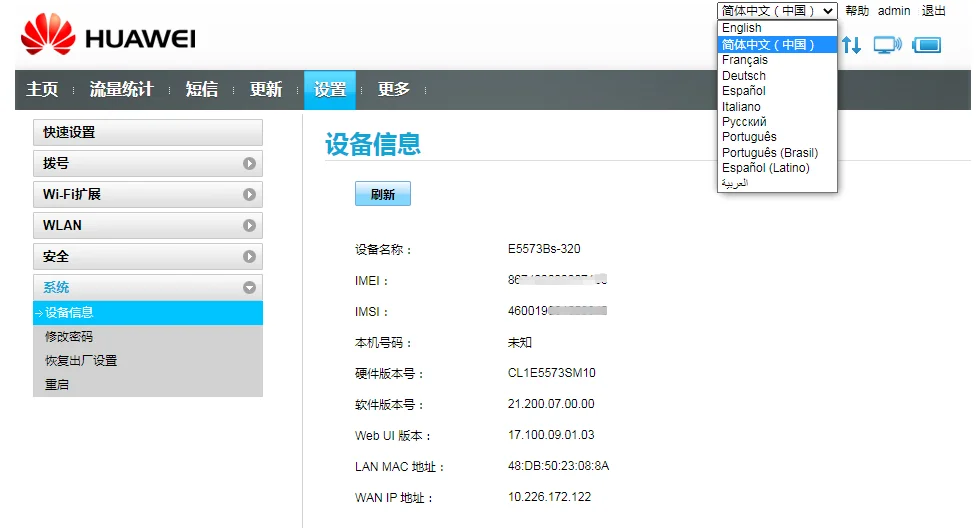Open the 拨号 sidebar section

(x=148, y=163)
